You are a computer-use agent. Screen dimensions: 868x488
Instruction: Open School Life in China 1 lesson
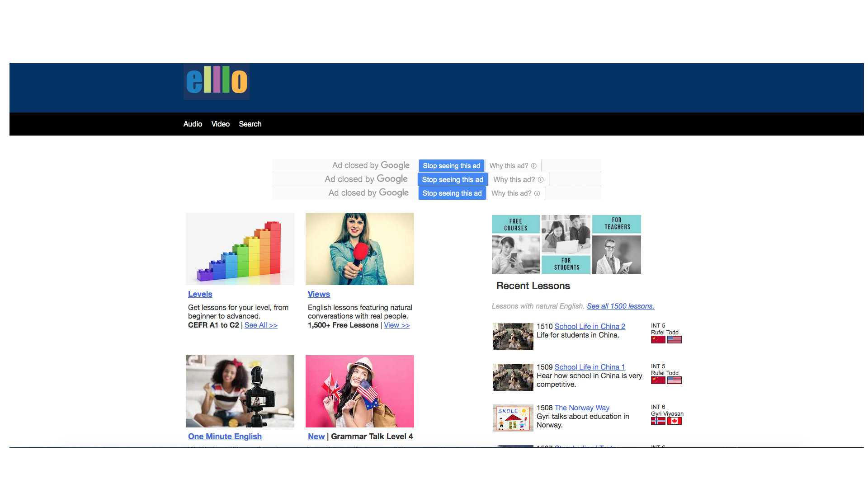click(590, 367)
